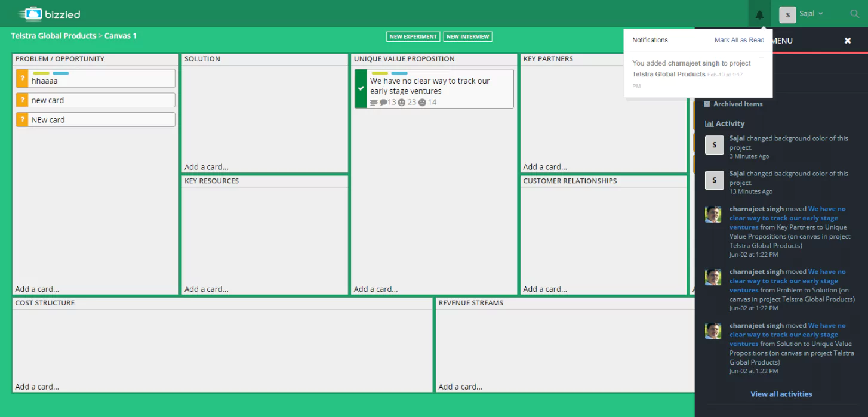This screenshot has width=868, height=417.
Task: Click charnajeet photo on Problem to Solution activity
Action: pos(713,277)
